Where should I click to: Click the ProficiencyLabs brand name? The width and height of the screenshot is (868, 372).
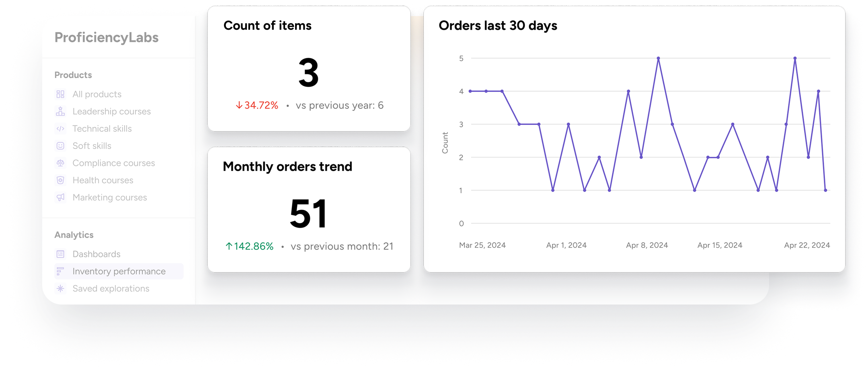coord(107,37)
